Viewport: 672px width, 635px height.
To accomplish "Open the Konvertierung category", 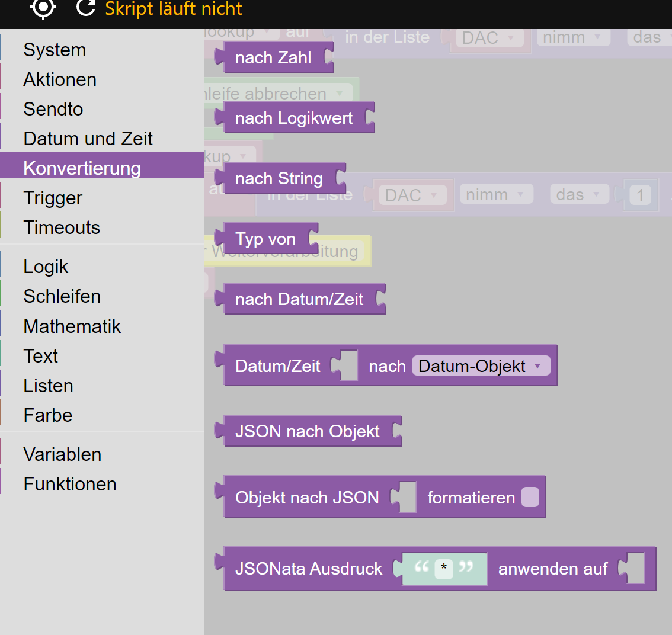I will click(x=82, y=168).
